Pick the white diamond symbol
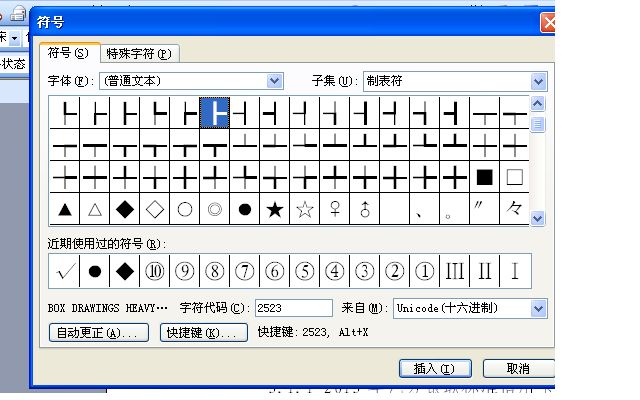The height and width of the screenshot is (400, 640). (x=155, y=209)
